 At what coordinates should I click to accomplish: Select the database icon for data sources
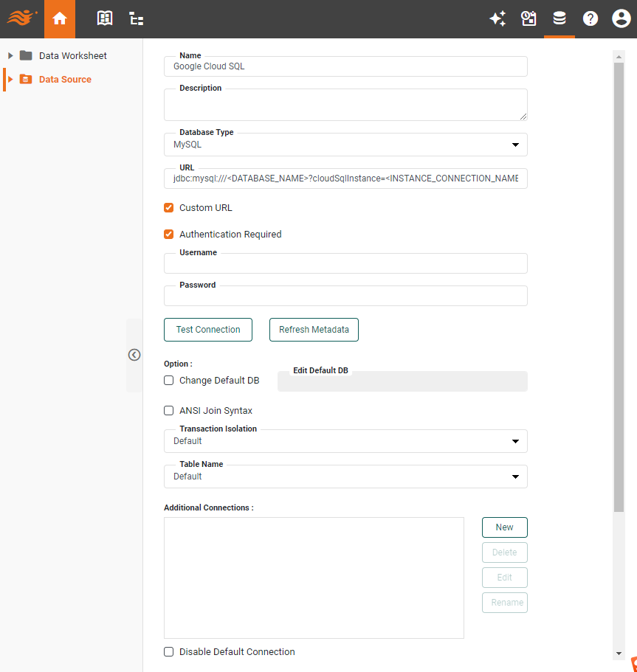(559, 18)
